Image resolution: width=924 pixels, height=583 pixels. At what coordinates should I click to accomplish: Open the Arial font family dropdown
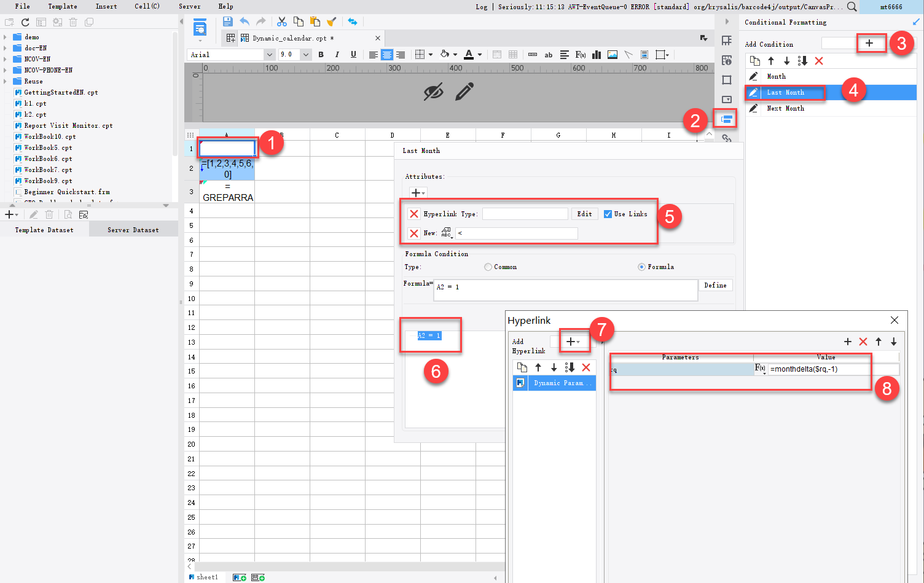click(x=270, y=54)
